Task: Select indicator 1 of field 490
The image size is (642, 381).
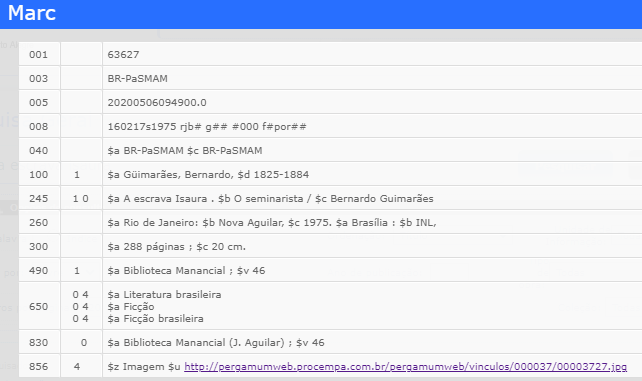Action: point(77,271)
